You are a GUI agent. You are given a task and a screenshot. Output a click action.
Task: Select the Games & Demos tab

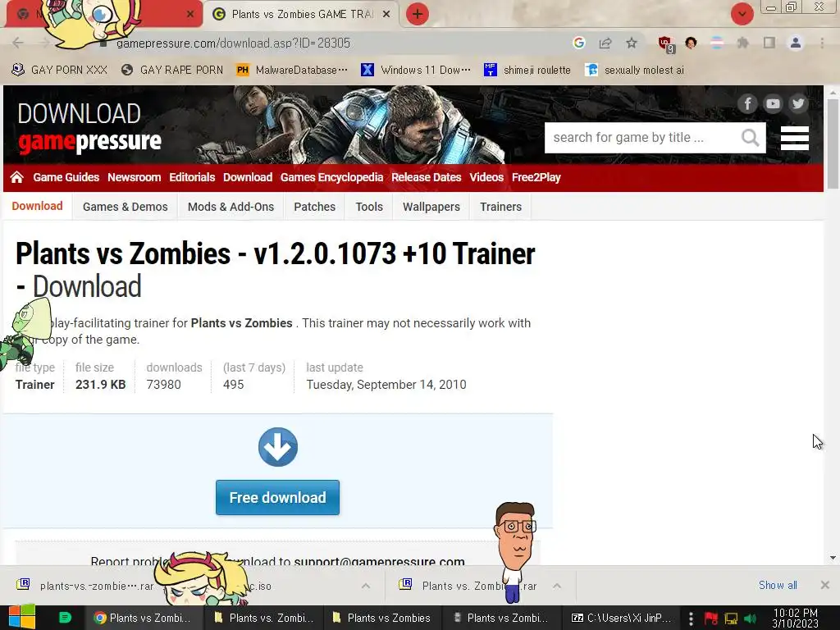point(125,207)
